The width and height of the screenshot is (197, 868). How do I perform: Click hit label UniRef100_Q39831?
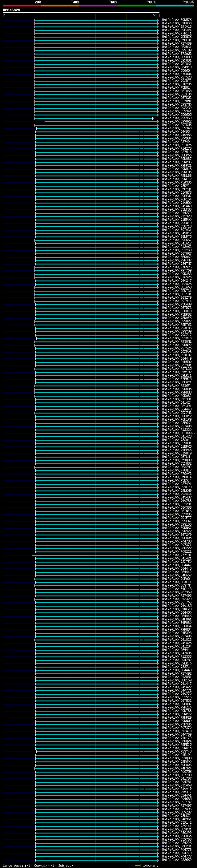pos(177,443)
